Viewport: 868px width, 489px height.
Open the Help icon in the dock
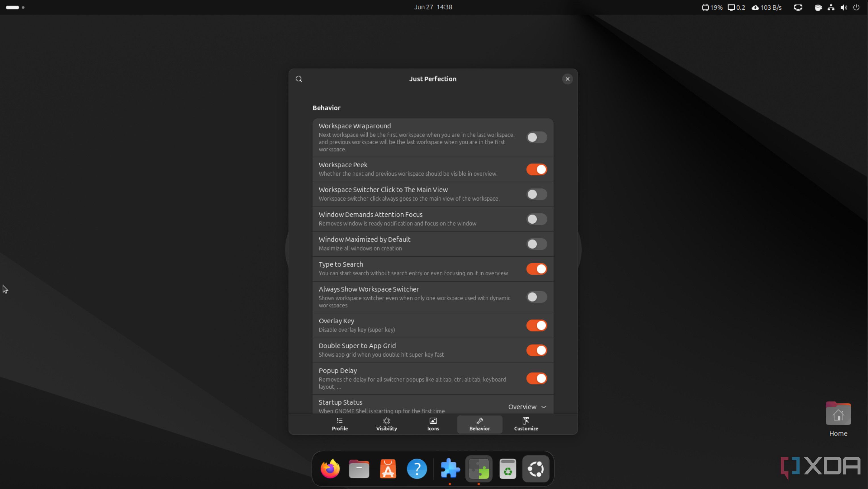(x=417, y=469)
